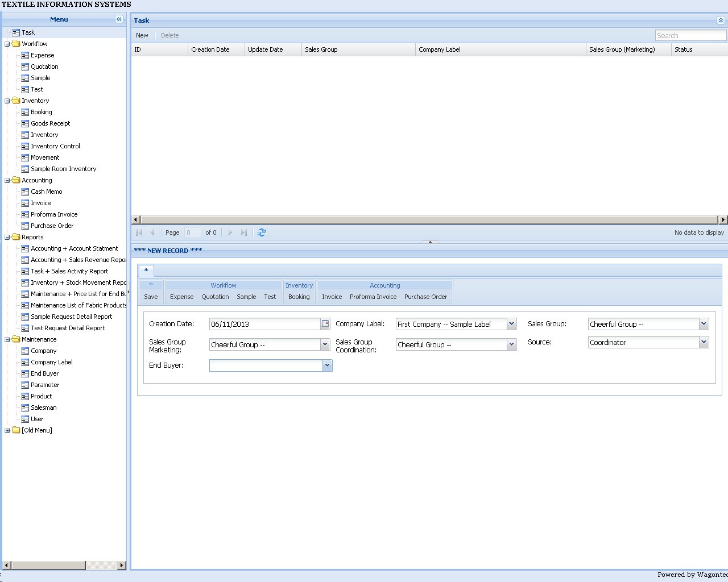
Task: Open the End Buyer dropdown arrow
Action: click(328, 365)
